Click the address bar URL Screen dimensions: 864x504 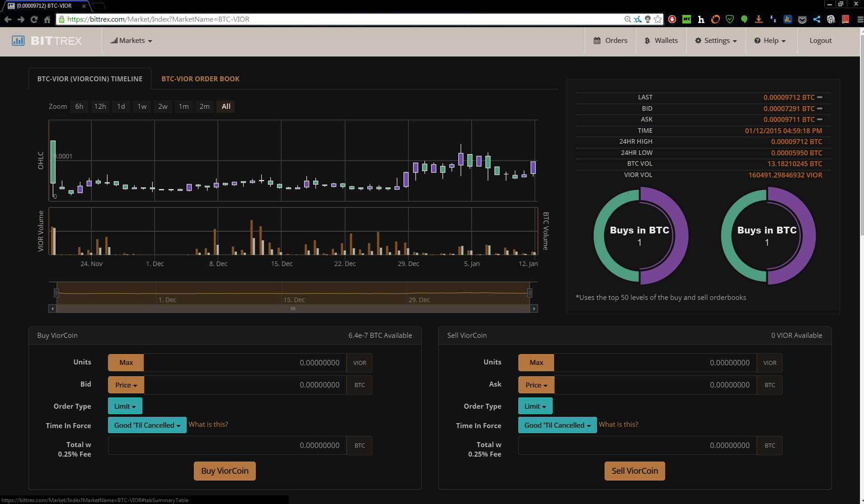pyautogui.click(x=158, y=19)
